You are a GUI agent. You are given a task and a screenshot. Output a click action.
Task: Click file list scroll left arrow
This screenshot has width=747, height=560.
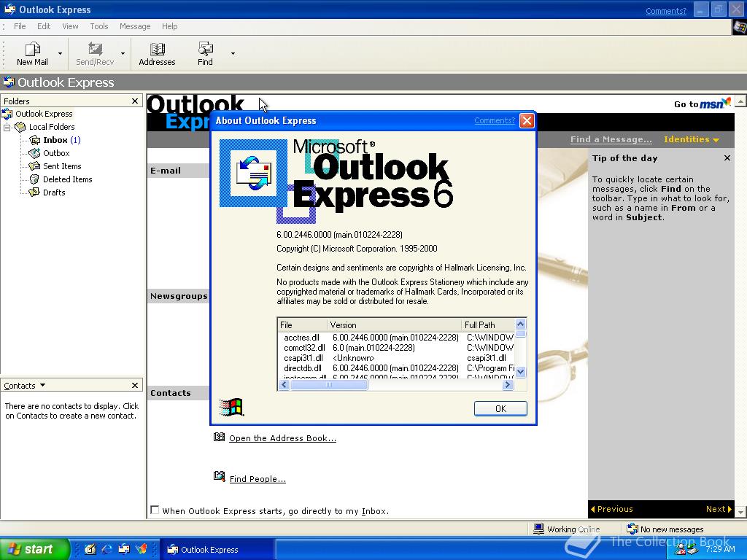pos(284,385)
